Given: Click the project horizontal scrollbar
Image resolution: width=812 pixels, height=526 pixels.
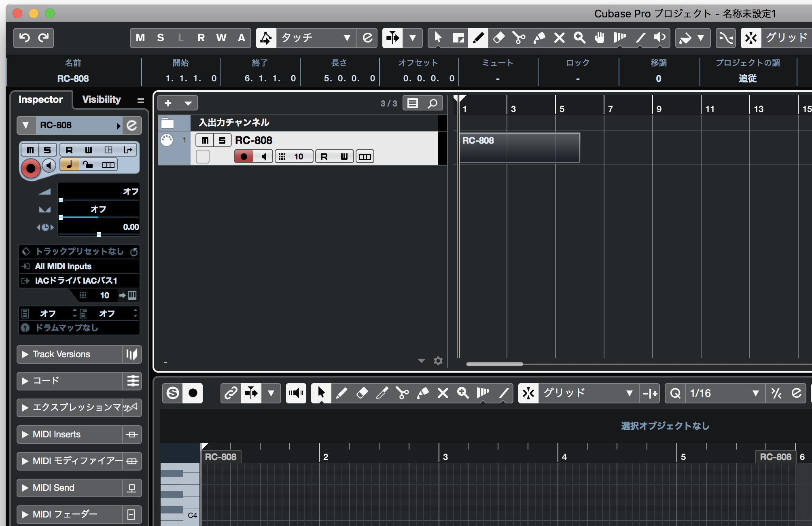Looking at the screenshot, I should coord(494,364).
